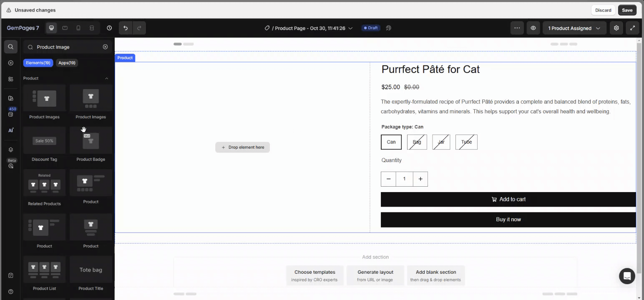Open the preview eye icon
The image size is (644, 300).
pyautogui.click(x=533, y=28)
